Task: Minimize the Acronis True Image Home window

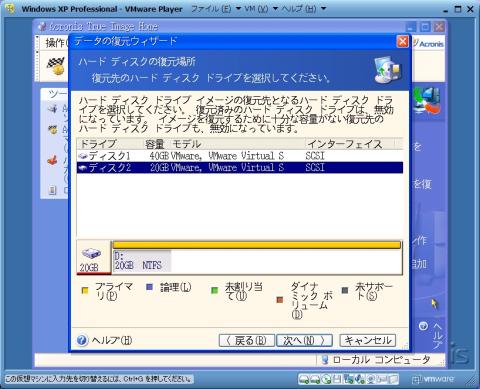Action: click(x=411, y=27)
